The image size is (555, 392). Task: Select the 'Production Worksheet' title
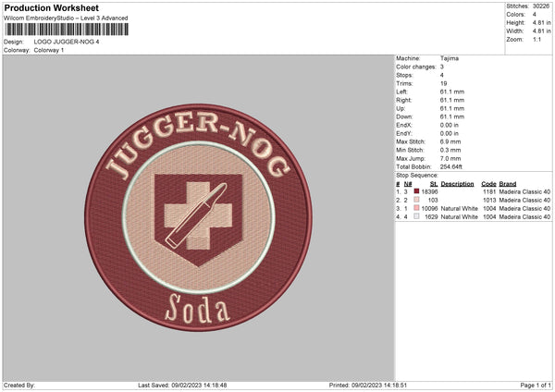pos(51,7)
